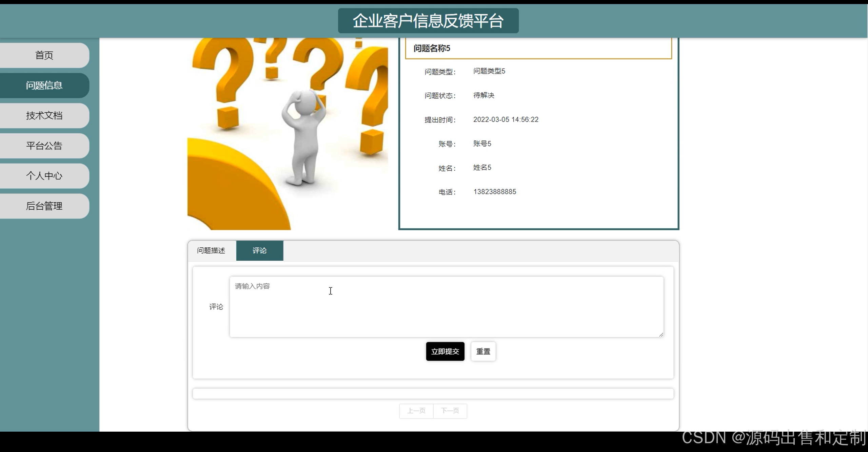This screenshot has height=452, width=868.
Task: Select the 评论 tab
Action: click(259, 250)
